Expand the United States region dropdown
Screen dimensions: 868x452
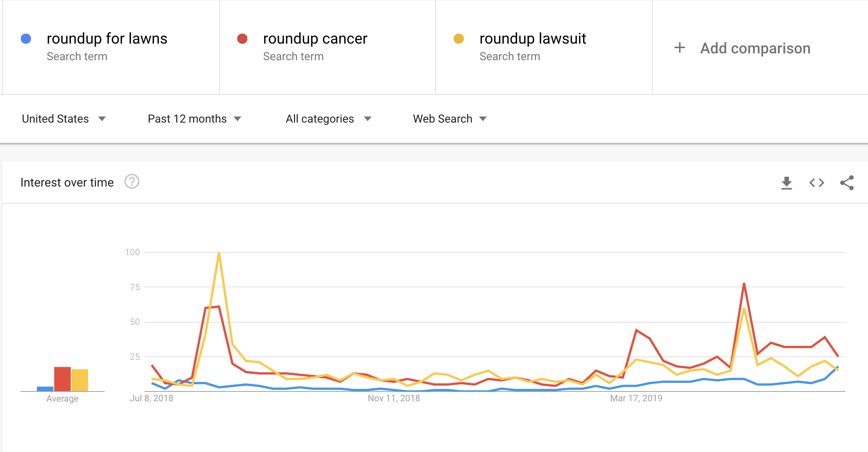point(64,119)
